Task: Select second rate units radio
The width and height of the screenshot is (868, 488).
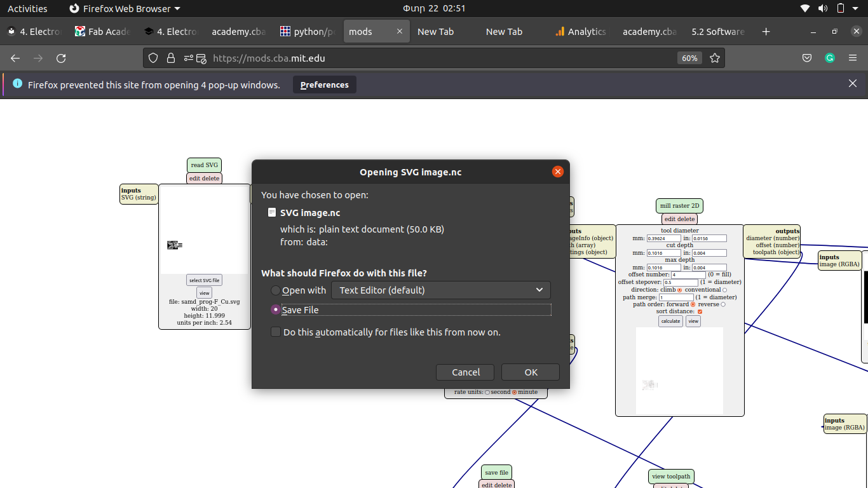Action: pos(487,392)
